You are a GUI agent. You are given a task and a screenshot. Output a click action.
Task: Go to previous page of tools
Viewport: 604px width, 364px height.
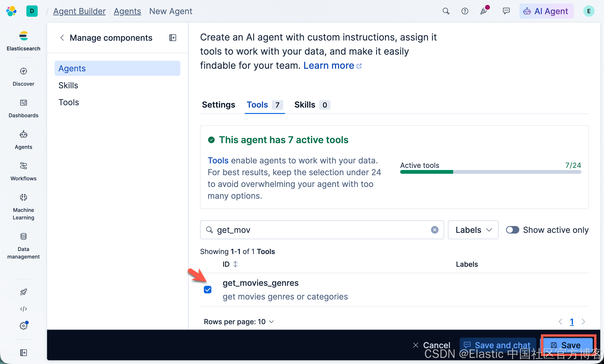[x=560, y=322]
